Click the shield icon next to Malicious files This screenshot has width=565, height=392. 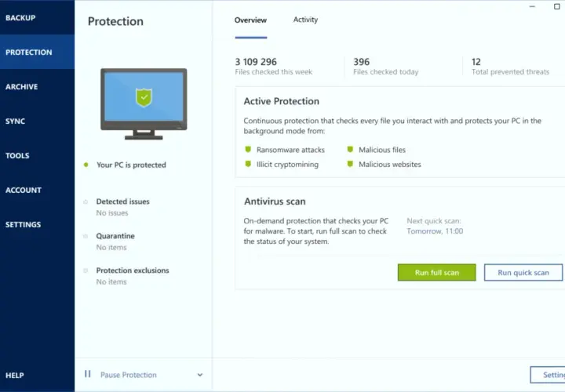click(x=350, y=150)
